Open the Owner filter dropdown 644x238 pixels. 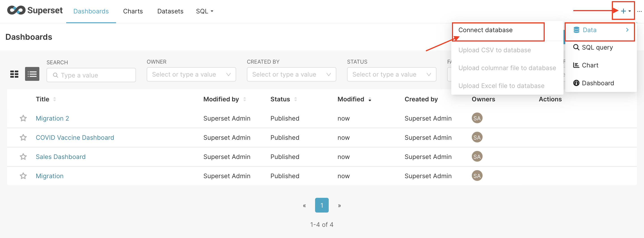(191, 74)
